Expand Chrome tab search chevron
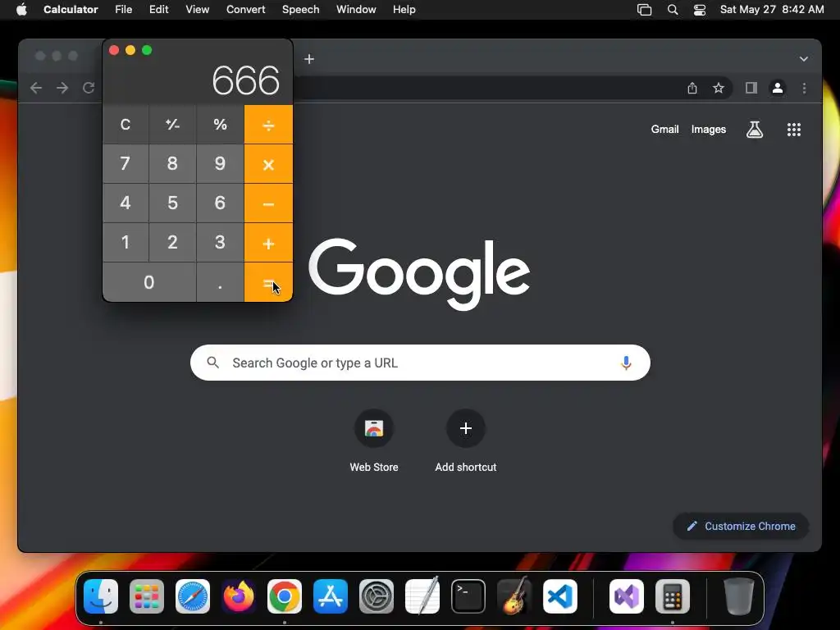 (804, 59)
